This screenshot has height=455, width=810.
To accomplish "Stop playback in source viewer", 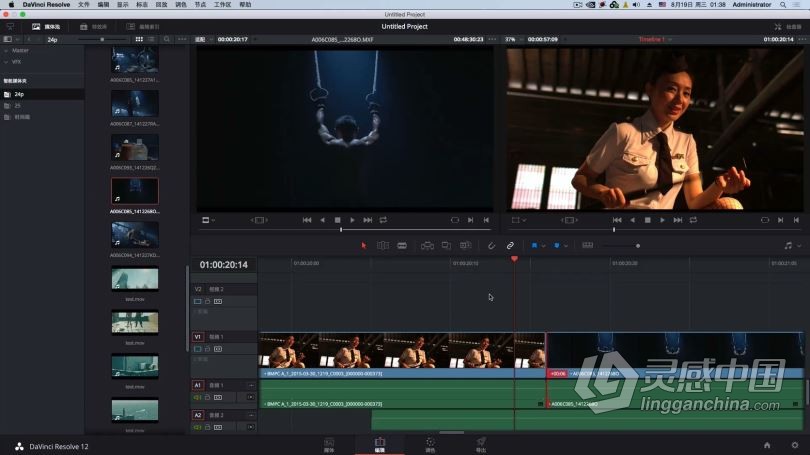I will (x=337, y=220).
